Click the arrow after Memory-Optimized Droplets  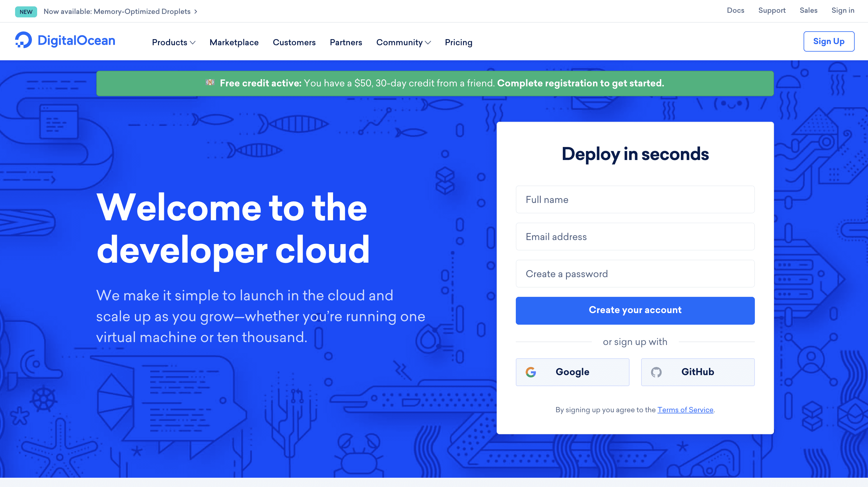196,11
